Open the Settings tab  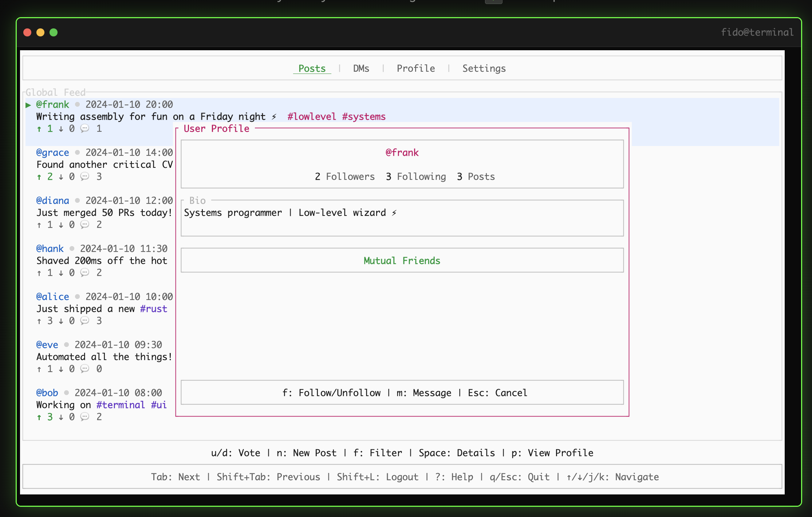tap(484, 68)
